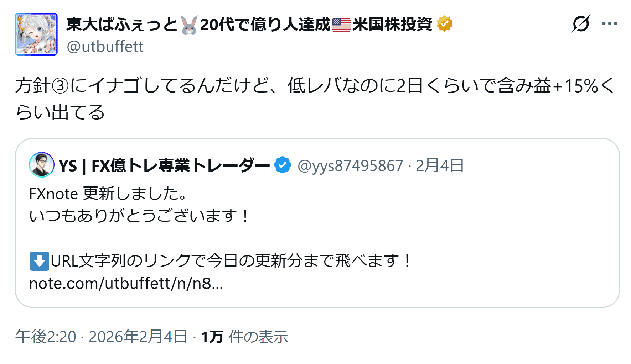This screenshot has height=364, width=631.
Task: Open the three-dot more options menu
Action: tap(609, 24)
